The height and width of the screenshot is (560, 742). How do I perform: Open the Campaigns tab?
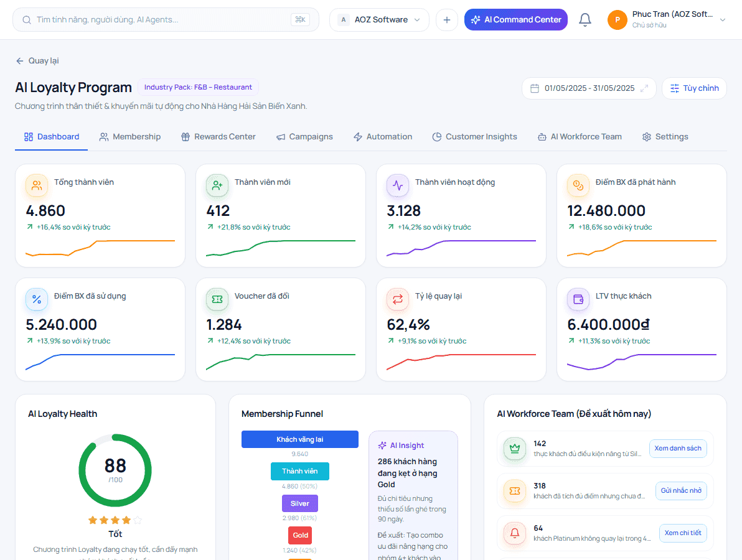click(x=305, y=137)
